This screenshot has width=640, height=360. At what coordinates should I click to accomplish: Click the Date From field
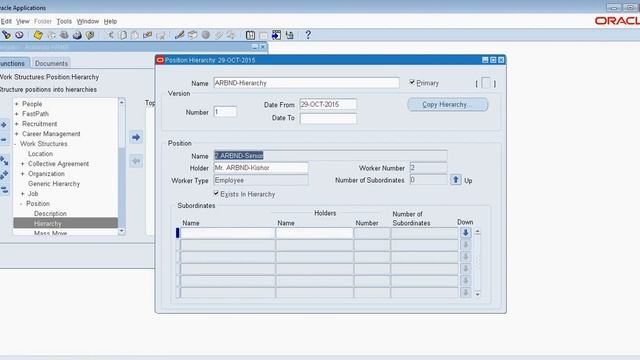pyautogui.click(x=328, y=104)
